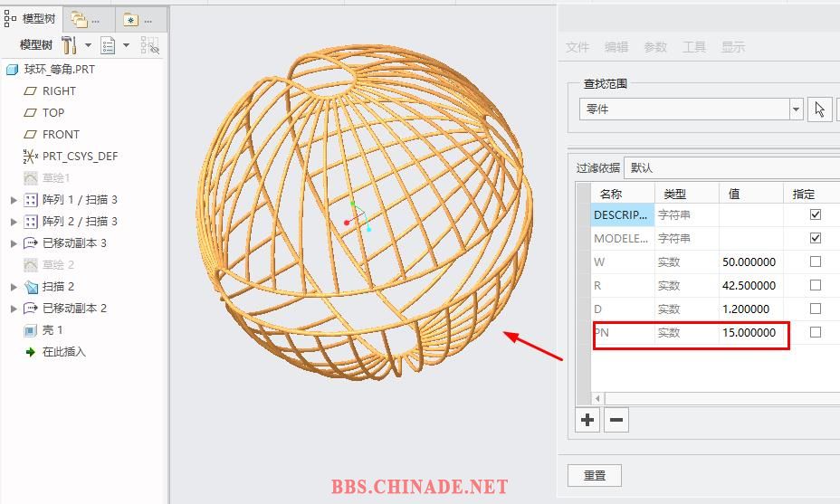840x504 pixels.
Task: Select the 壳 1 feature in tree
Action: pyautogui.click(x=52, y=330)
